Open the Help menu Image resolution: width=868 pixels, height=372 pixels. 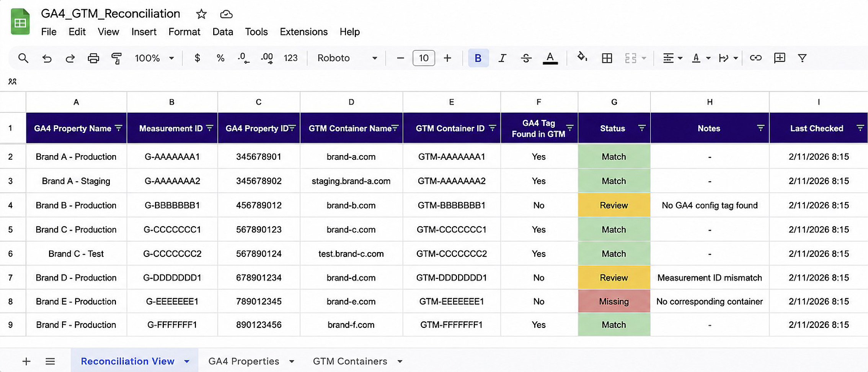[350, 32]
